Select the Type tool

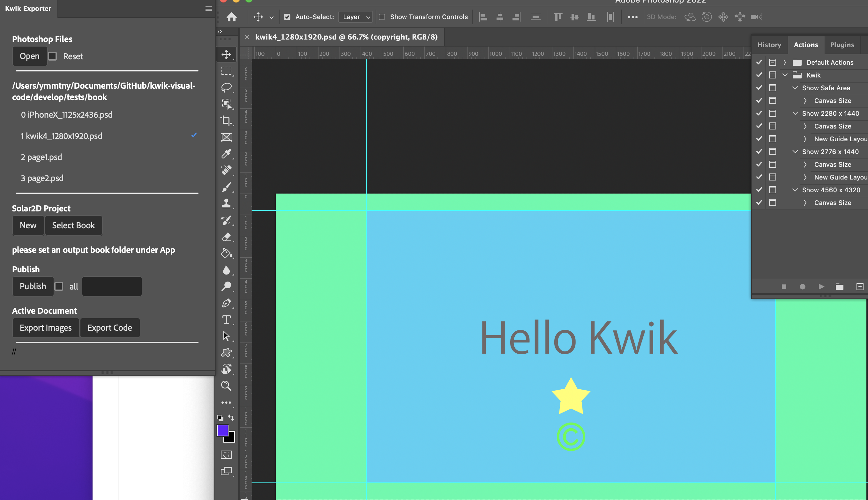pyautogui.click(x=226, y=320)
